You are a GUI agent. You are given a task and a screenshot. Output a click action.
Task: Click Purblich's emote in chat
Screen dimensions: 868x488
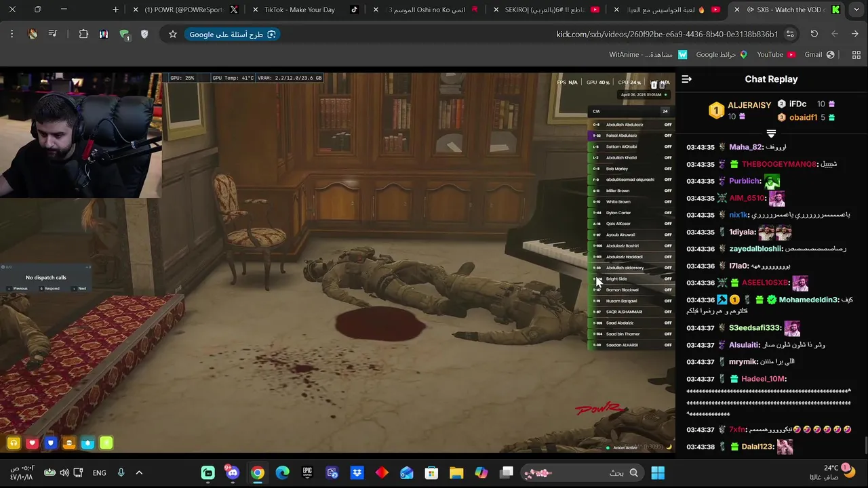pos(772,181)
